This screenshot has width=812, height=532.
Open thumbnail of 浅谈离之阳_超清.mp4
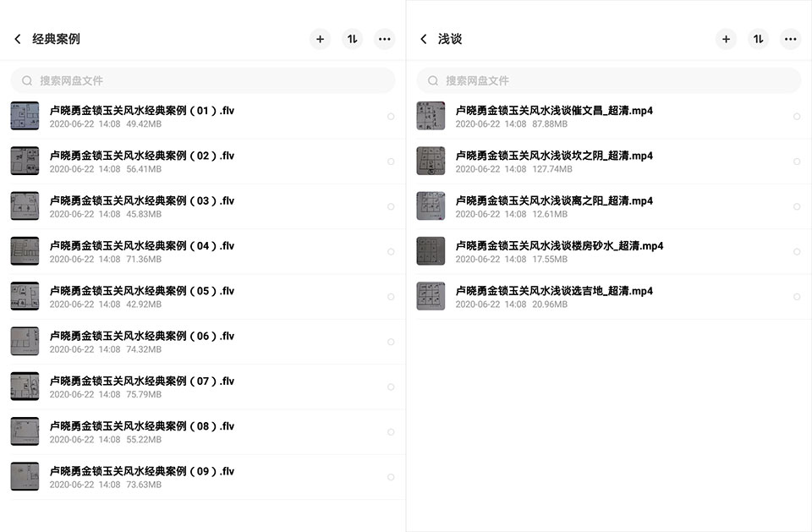431,206
